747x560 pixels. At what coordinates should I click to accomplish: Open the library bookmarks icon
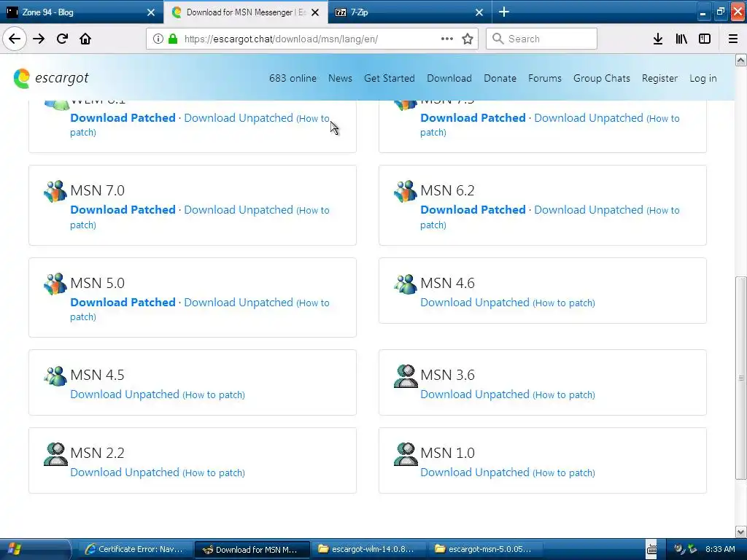pos(681,39)
